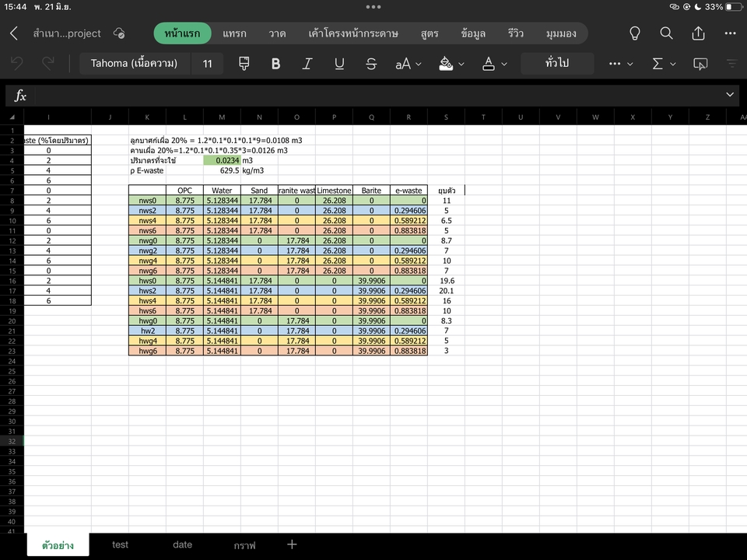
Task: Open the Tahoma font name selector
Action: [135, 63]
